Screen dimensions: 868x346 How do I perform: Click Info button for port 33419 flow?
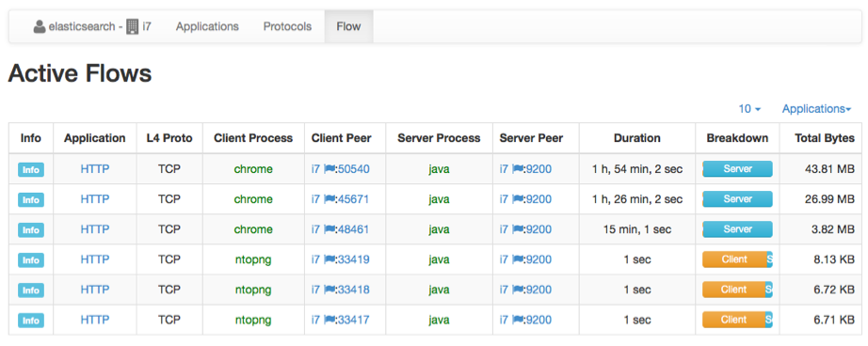[31, 259]
